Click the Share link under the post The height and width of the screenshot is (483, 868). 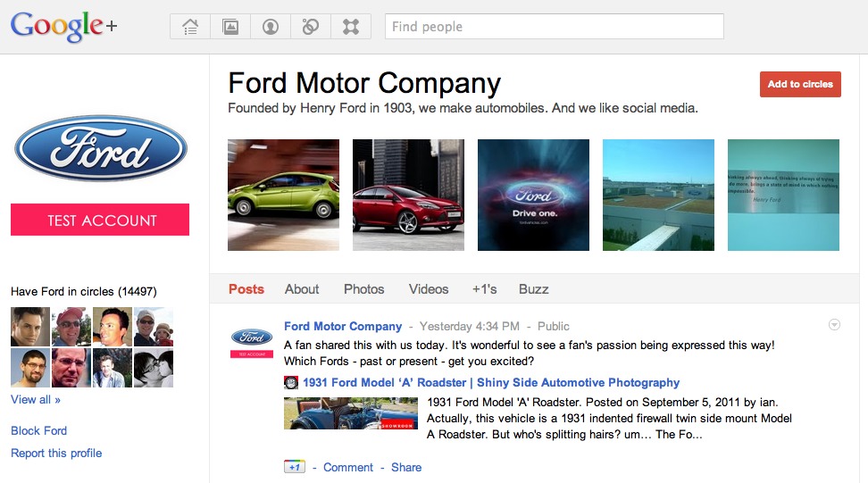click(406, 468)
